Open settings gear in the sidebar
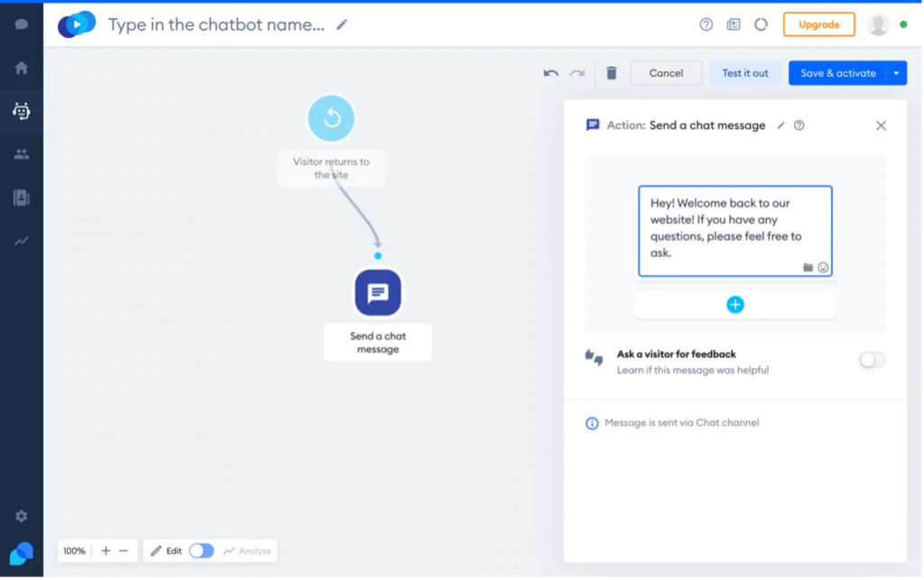Screen dimensions: 924x580 (22, 516)
